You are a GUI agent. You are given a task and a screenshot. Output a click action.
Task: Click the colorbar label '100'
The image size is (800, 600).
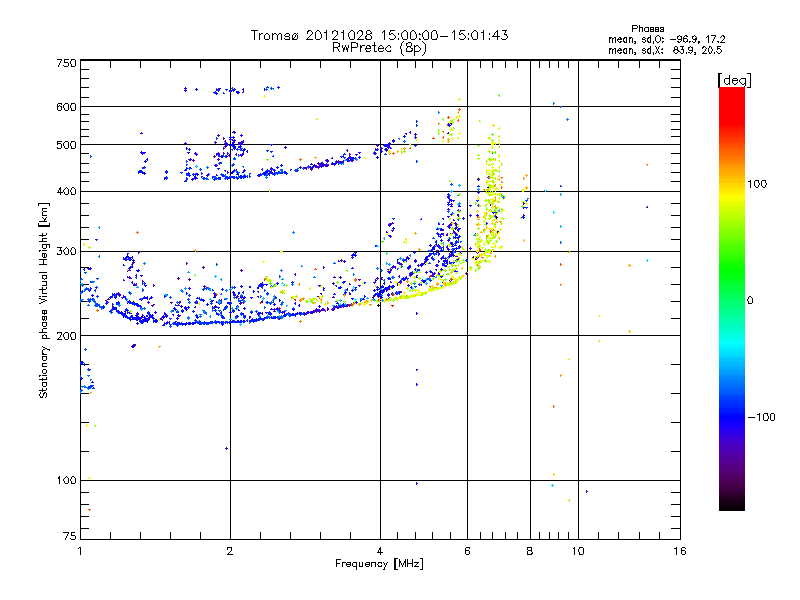(757, 184)
